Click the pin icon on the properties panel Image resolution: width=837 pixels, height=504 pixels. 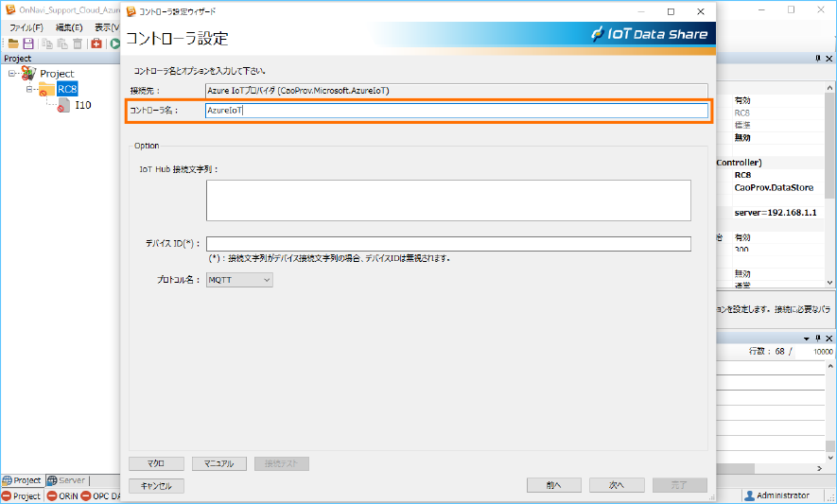(x=818, y=59)
